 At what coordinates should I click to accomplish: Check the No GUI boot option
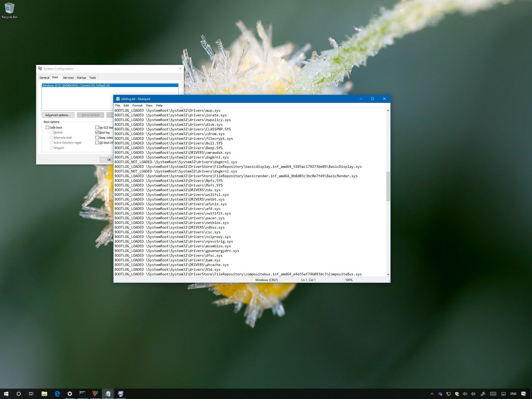click(97, 127)
